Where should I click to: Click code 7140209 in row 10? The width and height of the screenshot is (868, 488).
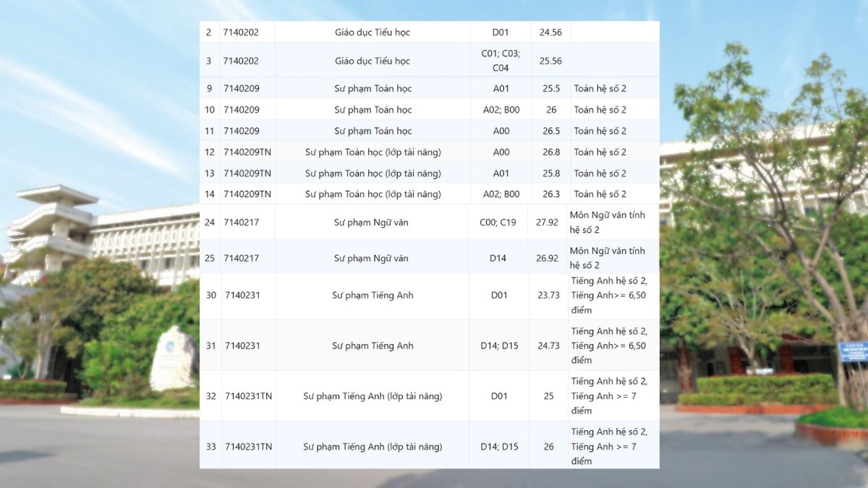tap(241, 110)
